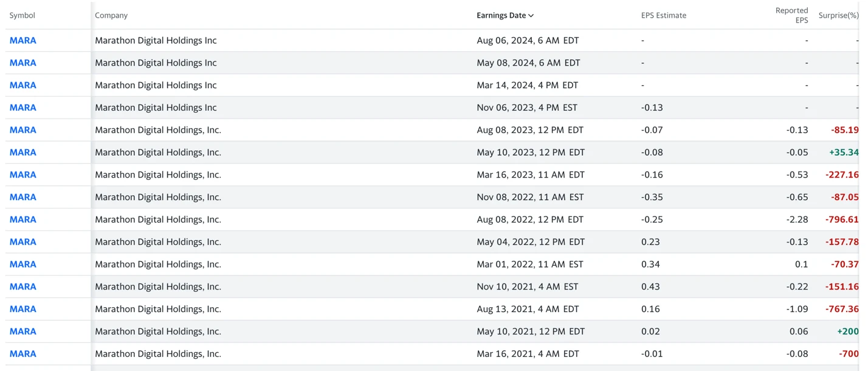Open MARA link in Mar 16, 2021 row
This screenshot has height=371, width=868.
tap(23, 354)
